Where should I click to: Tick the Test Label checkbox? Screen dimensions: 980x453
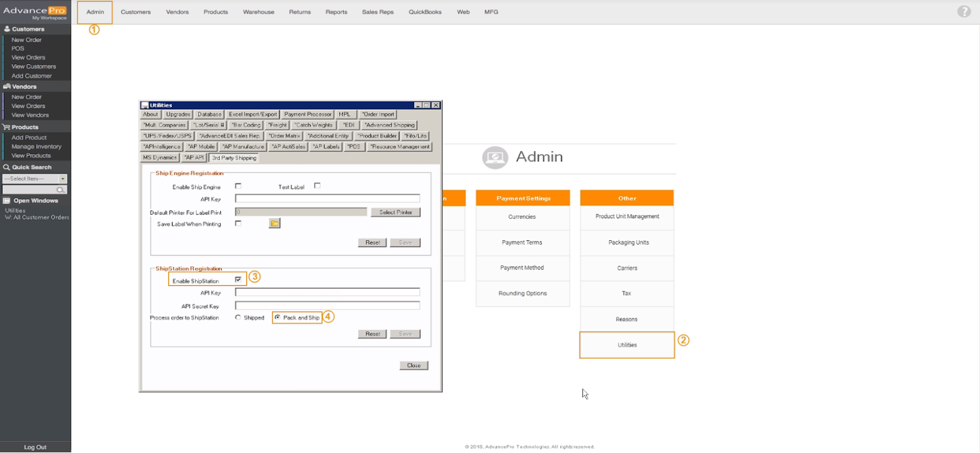coord(317,186)
